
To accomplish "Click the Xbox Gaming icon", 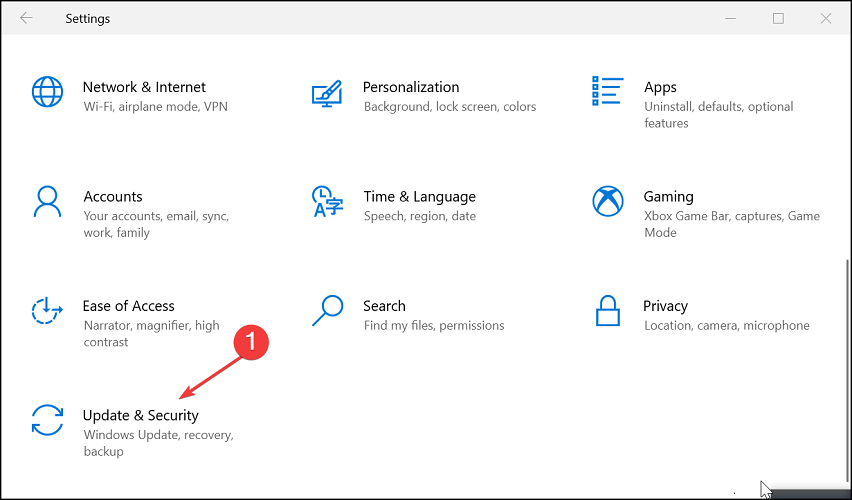I will click(607, 201).
